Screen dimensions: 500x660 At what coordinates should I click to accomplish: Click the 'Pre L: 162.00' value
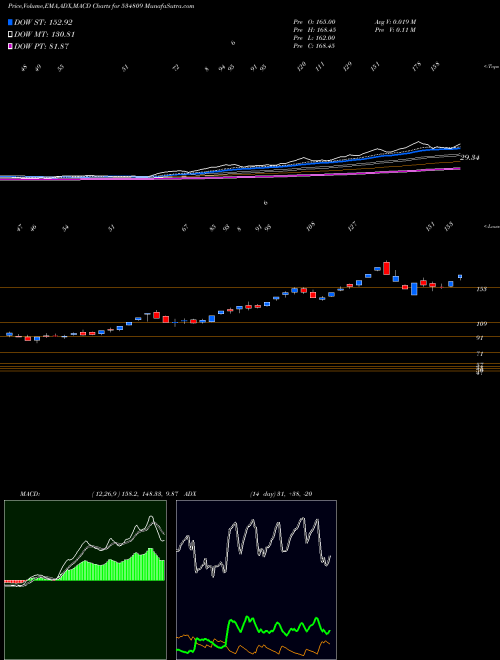pos(314,38)
